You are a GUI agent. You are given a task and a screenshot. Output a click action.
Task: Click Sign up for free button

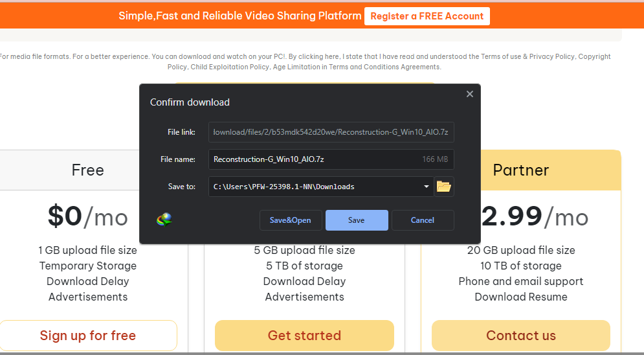(x=88, y=336)
